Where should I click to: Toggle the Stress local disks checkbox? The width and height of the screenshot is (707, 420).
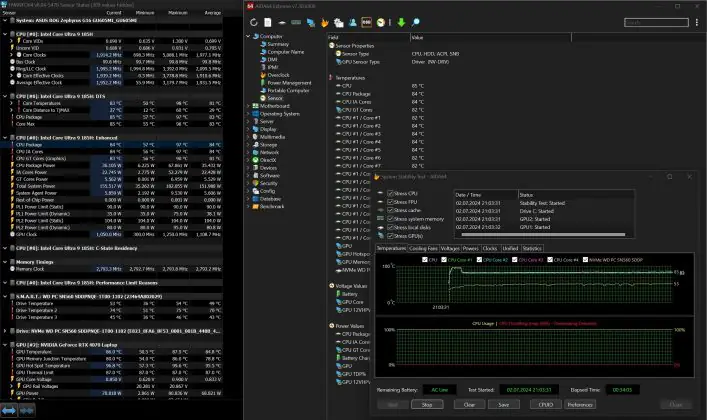pyautogui.click(x=390, y=227)
